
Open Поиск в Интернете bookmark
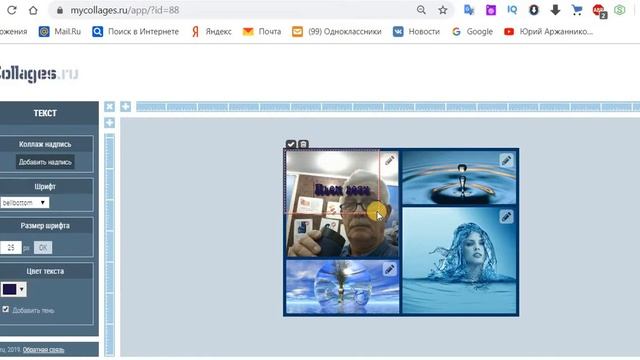(136, 31)
